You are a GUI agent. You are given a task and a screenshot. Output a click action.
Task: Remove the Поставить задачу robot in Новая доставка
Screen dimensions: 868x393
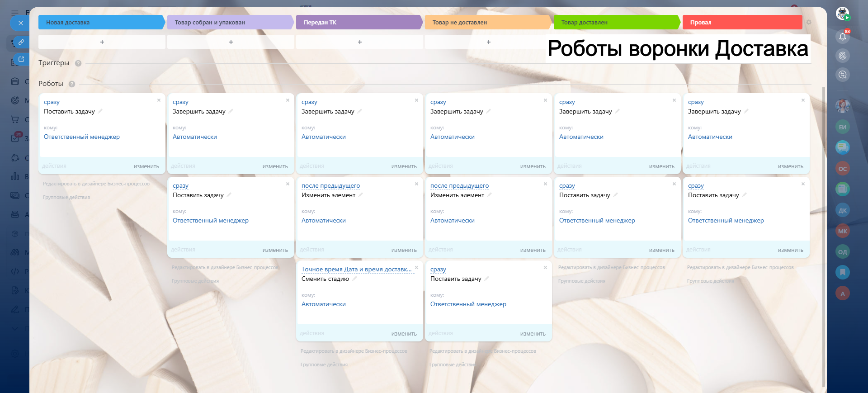click(x=159, y=100)
